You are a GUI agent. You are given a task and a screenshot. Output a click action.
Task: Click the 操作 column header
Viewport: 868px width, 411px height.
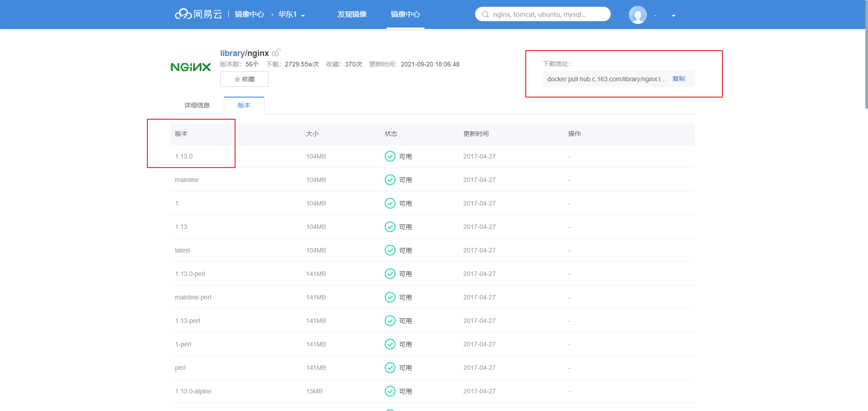[x=575, y=134]
